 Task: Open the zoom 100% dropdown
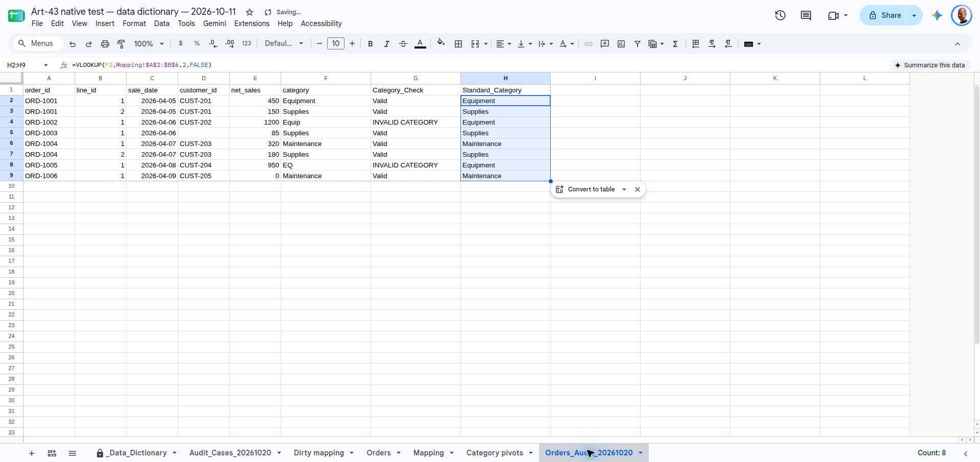pos(149,44)
